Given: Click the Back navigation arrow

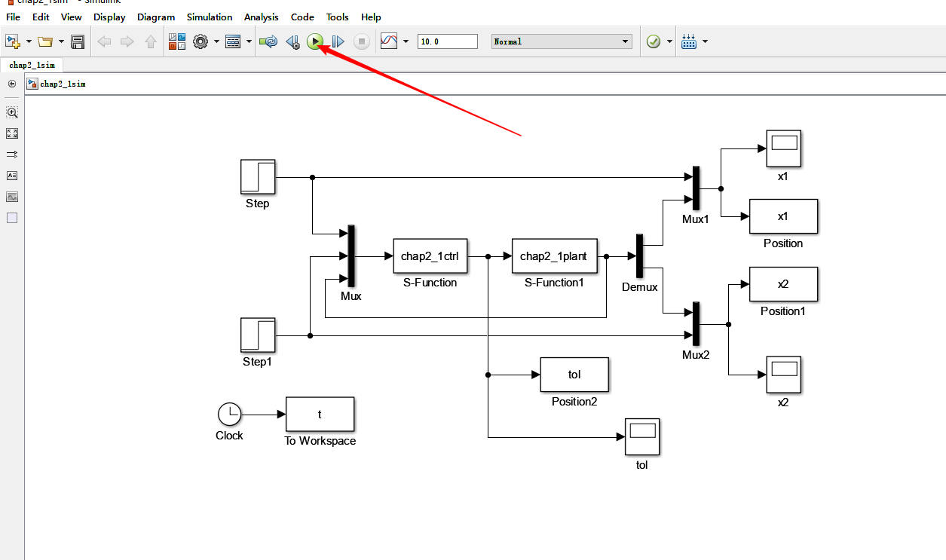Looking at the screenshot, I should (104, 41).
